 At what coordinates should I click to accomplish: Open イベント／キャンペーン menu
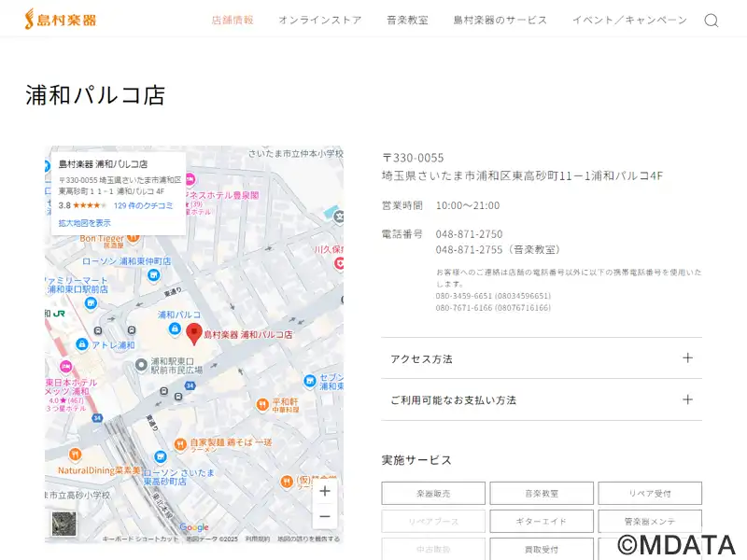click(629, 20)
